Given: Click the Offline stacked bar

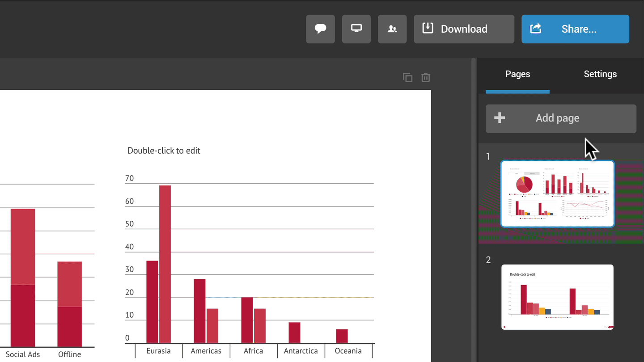Looking at the screenshot, I should [x=69, y=304].
